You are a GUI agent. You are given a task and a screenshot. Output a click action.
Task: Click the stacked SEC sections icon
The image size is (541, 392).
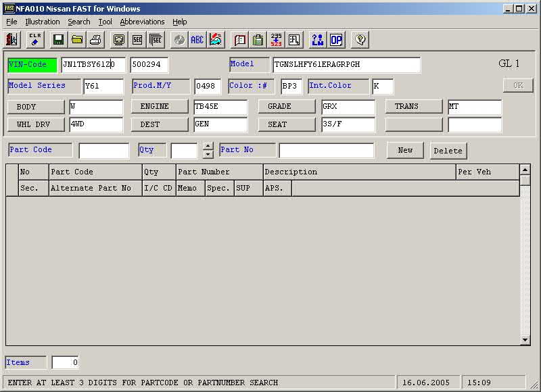point(156,40)
